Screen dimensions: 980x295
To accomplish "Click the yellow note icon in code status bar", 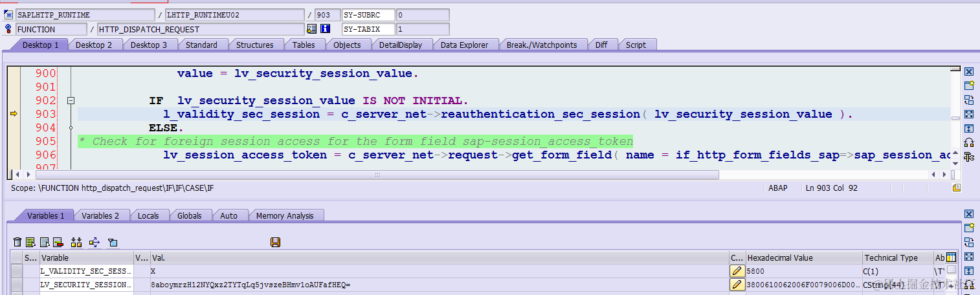I will click(957, 188).
